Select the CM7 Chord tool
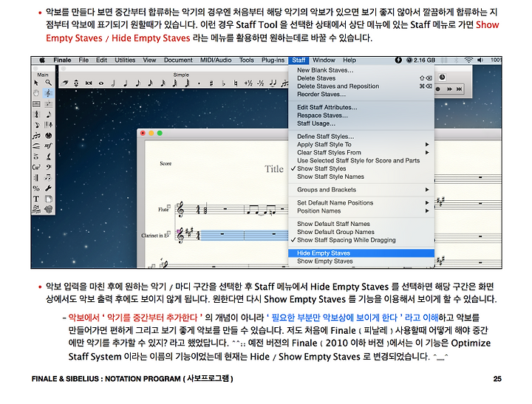 [x=36, y=167]
